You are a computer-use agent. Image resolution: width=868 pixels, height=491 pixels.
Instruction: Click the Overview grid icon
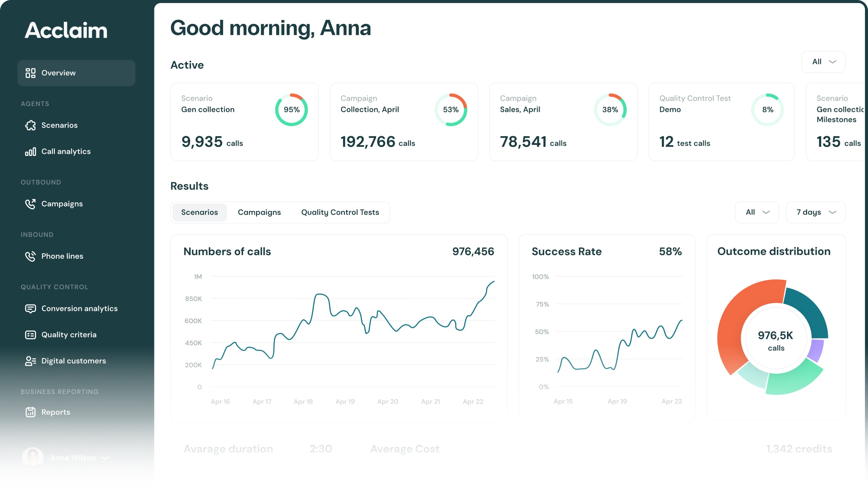30,73
